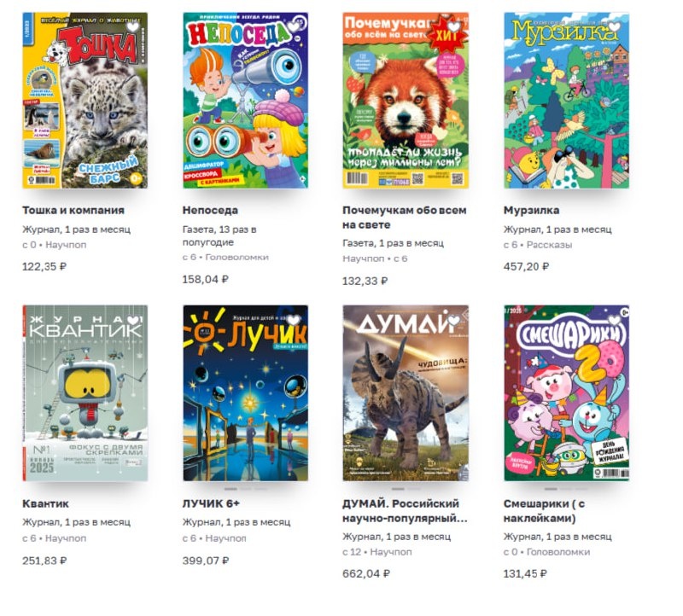Open Непоседа magazine cover thumbnail
Screen dimensions: 683x616
(245, 100)
